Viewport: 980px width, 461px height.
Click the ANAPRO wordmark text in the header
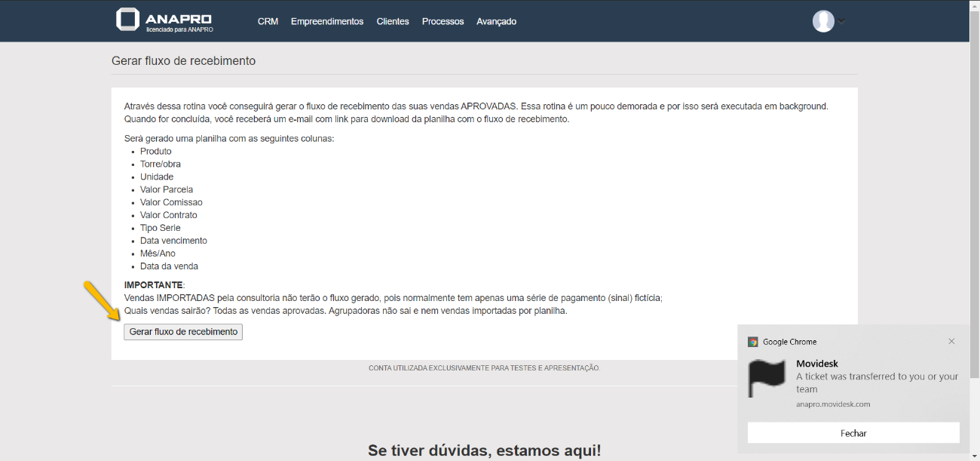click(179, 18)
